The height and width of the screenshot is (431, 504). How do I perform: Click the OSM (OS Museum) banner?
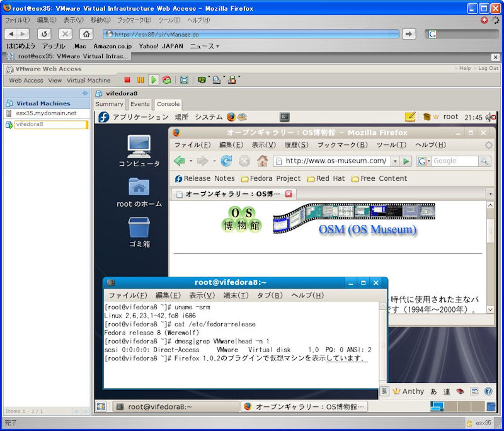point(354,219)
